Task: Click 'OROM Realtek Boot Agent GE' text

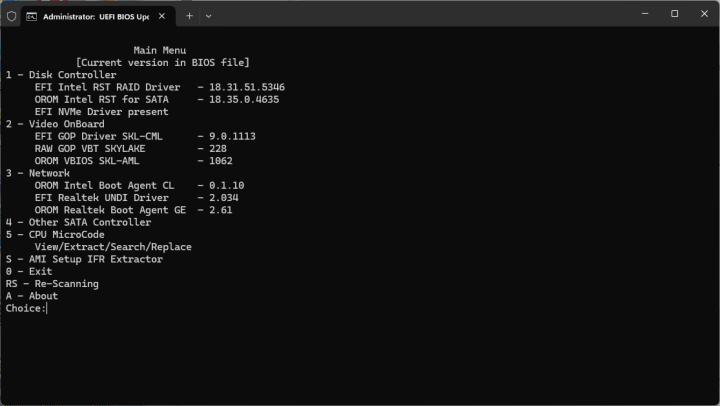Action: [x=110, y=210]
